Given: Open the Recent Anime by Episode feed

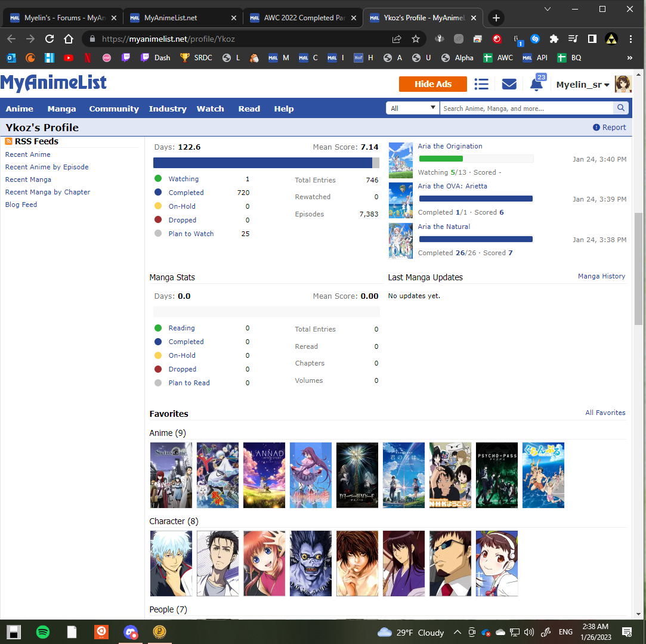Looking at the screenshot, I should click(47, 167).
